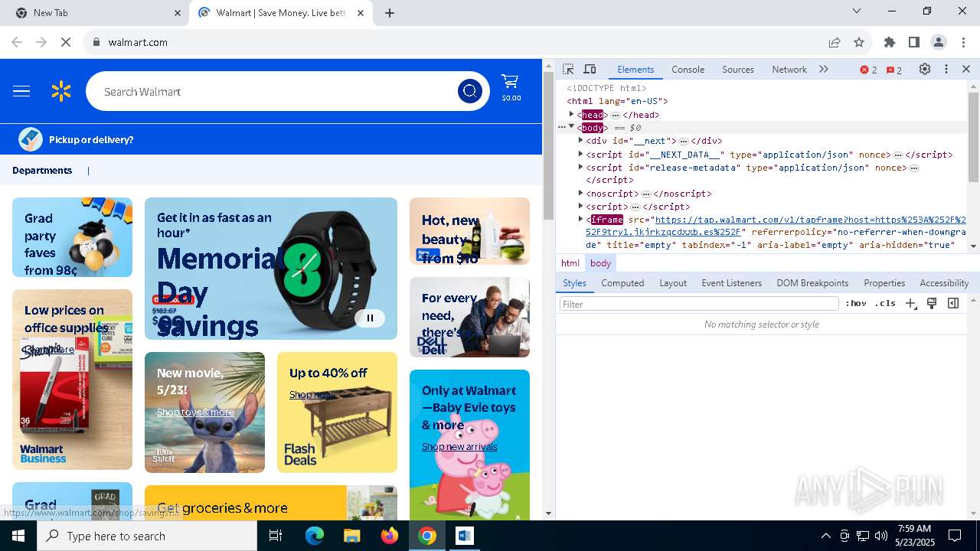Click the Walmart spark logo
The image size is (980, 551).
tap(61, 92)
